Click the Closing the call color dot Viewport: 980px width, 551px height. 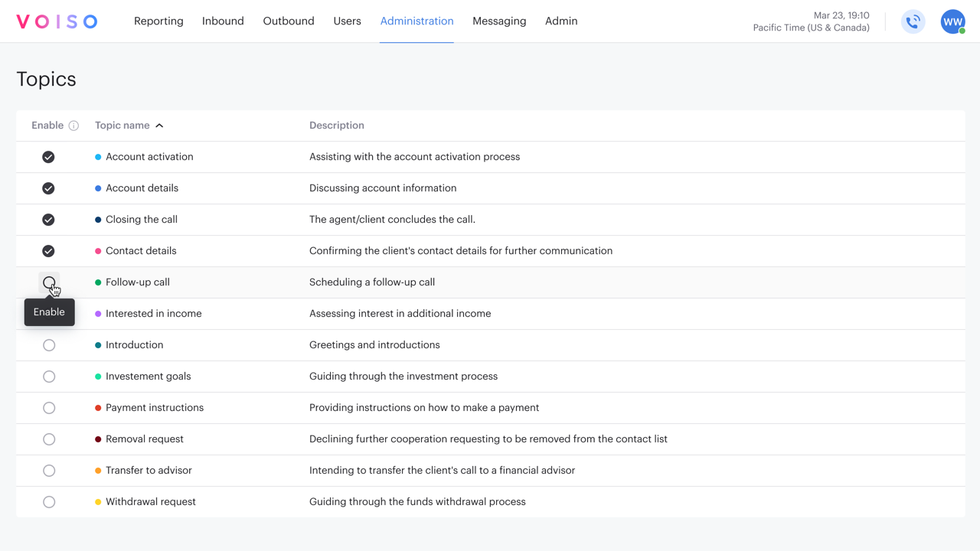[98, 220]
